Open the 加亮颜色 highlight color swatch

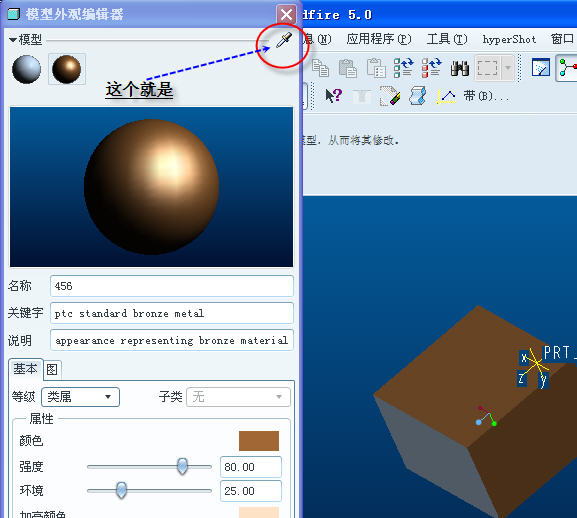259,513
